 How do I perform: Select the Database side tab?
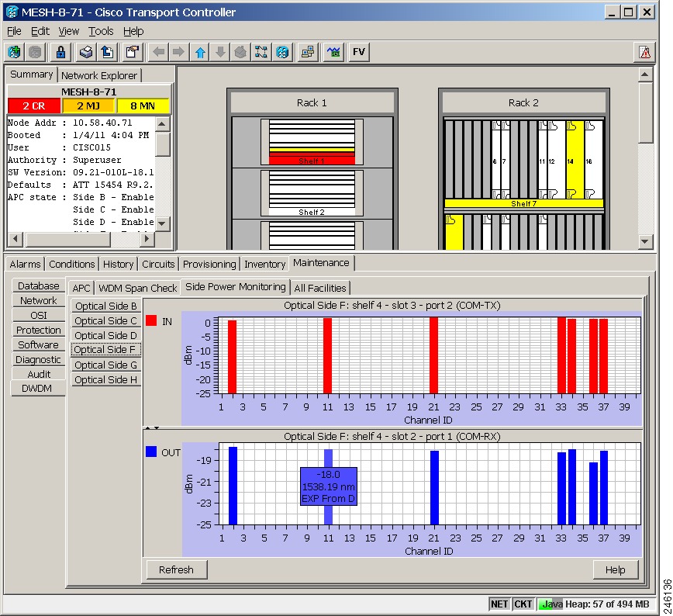38,286
